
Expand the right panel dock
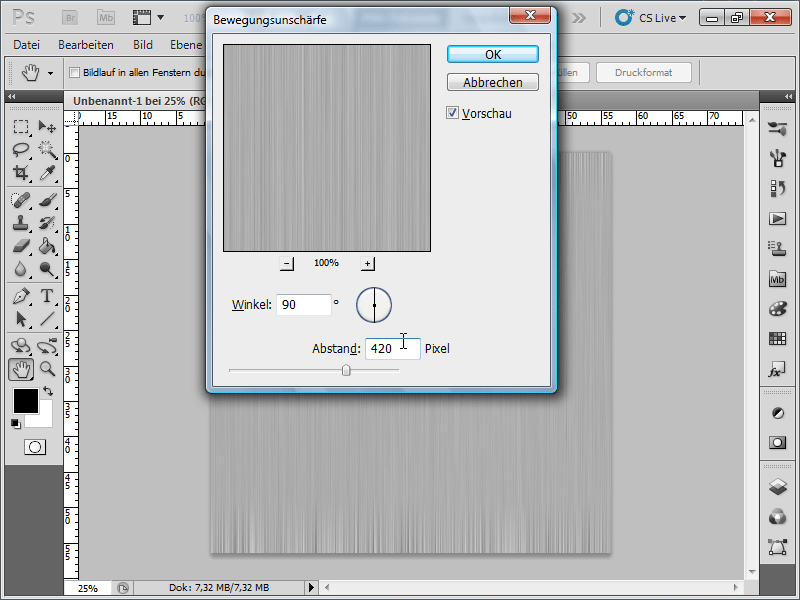788,96
